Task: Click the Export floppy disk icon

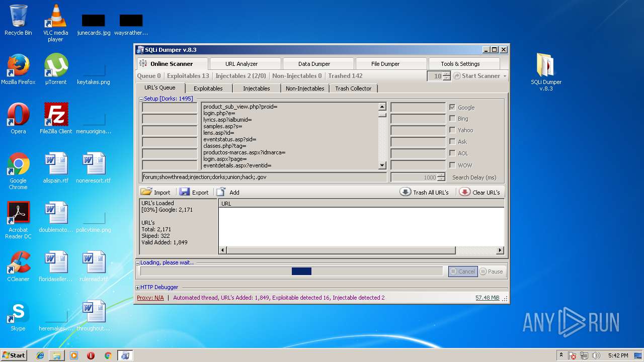Action: [x=185, y=192]
